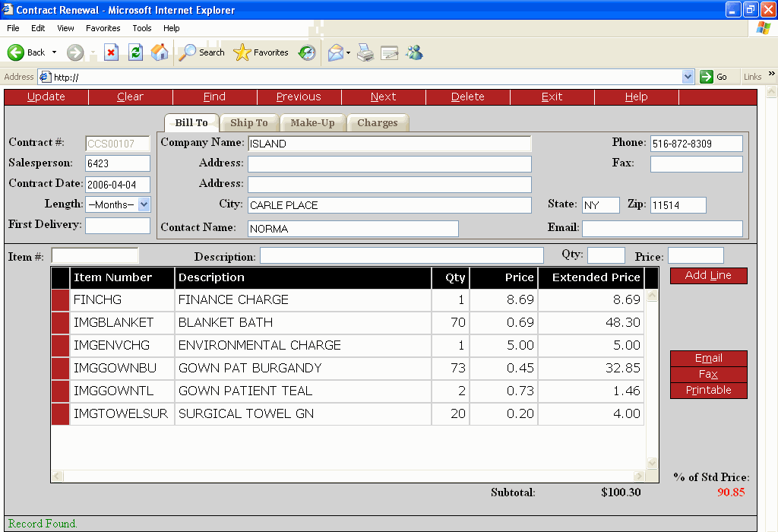
Task: Click the Stop page loading icon
Action: [111, 52]
